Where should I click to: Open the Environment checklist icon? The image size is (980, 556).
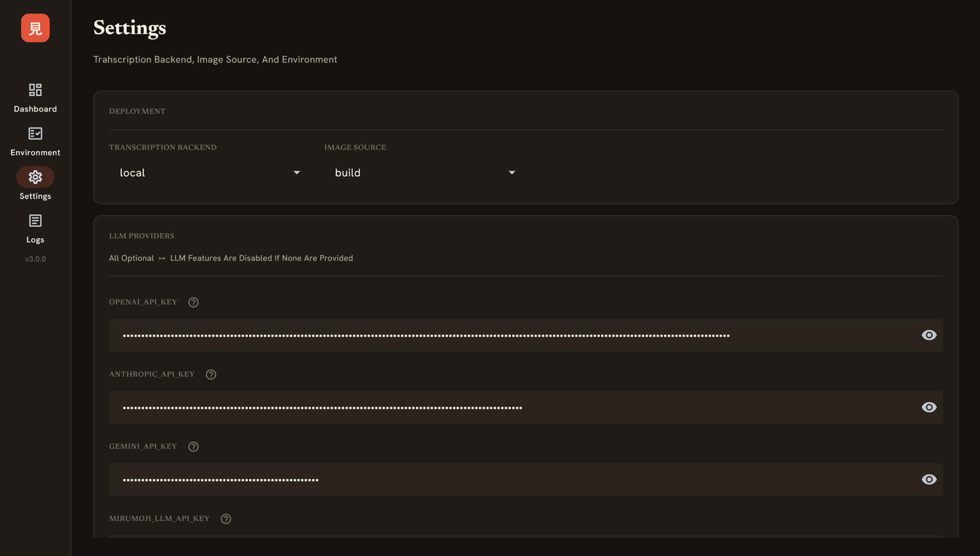click(x=36, y=133)
